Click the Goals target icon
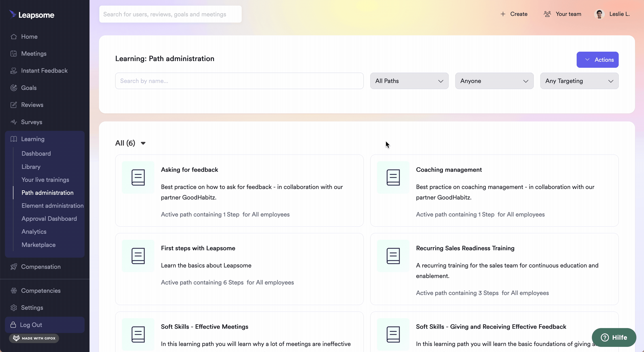The height and width of the screenshot is (352, 644). click(x=14, y=88)
